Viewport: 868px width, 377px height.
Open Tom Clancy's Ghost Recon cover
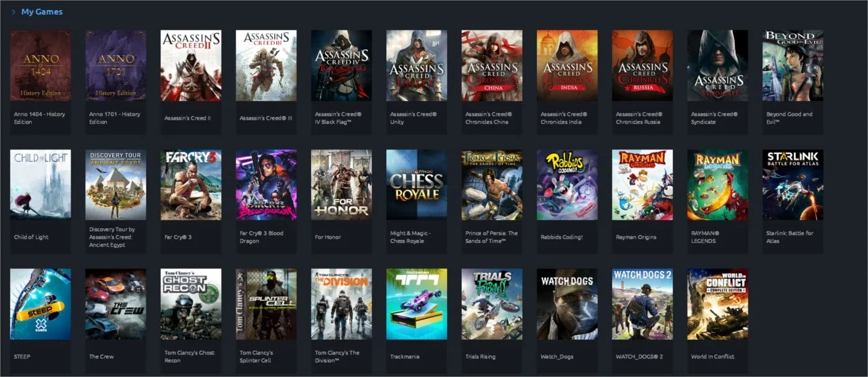tap(191, 304)
